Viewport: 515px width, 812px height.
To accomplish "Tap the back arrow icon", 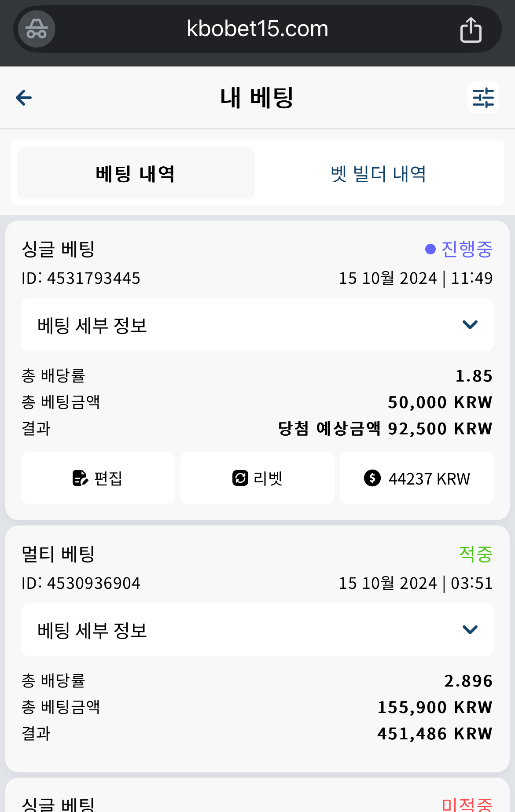I will 24,98.
